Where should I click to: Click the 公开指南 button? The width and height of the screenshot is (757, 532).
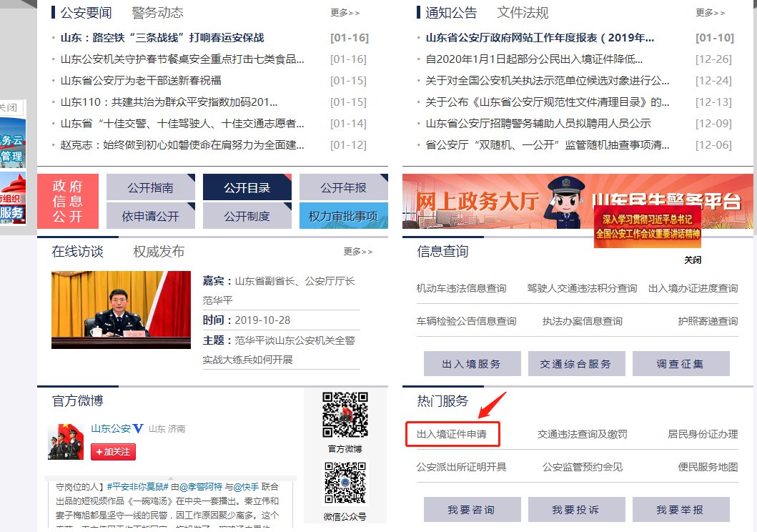coord(151,187)
